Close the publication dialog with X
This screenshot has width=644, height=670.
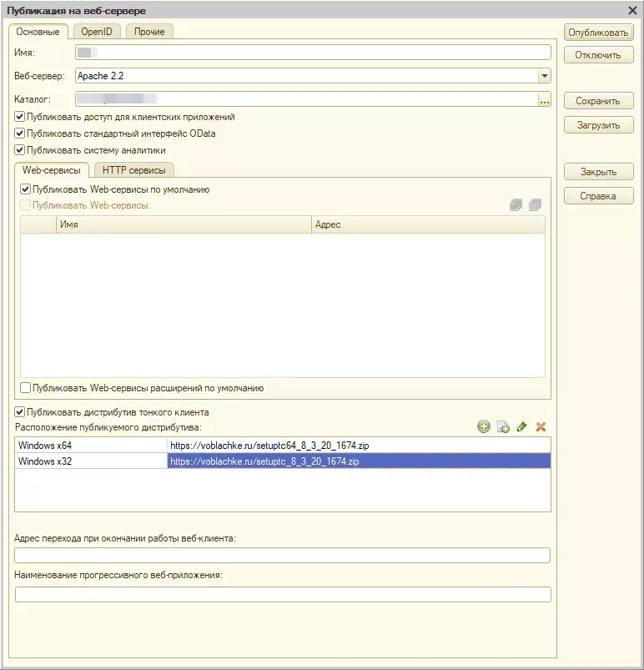tap(631, 10)
